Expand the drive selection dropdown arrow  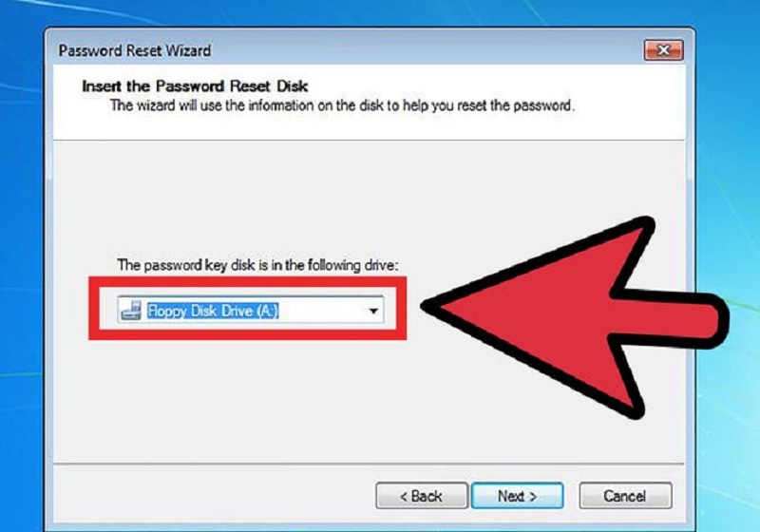click(x=373, y=311)
